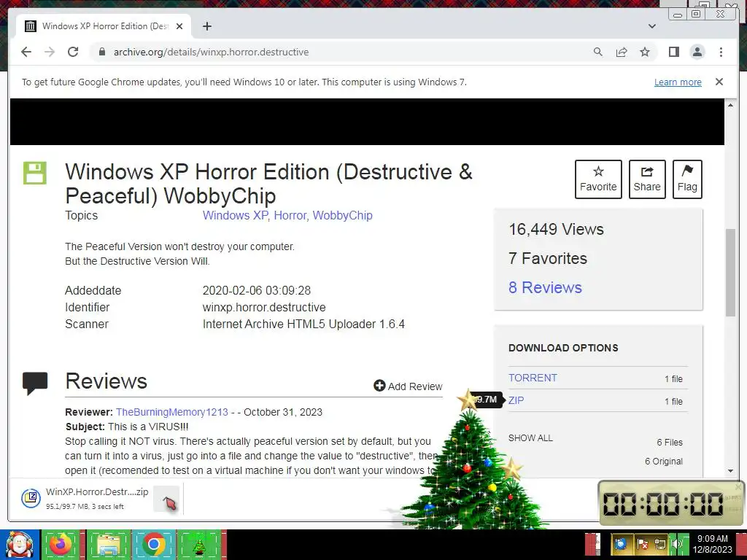The height and width of the screenshot is (560, 747).
Task: Click the winxp.horror.destructive identifier value
Action: 264,307
